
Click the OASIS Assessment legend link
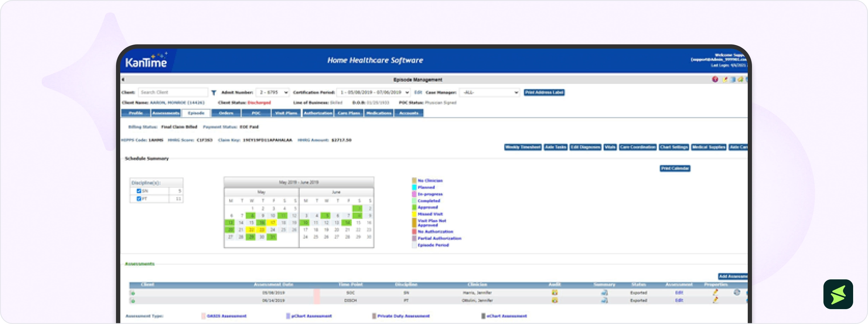(226, 316)
